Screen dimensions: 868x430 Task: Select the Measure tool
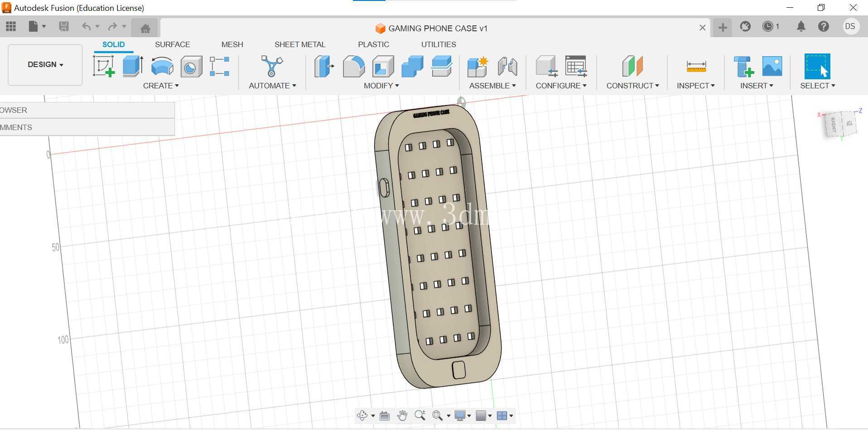tap(696, 67)
